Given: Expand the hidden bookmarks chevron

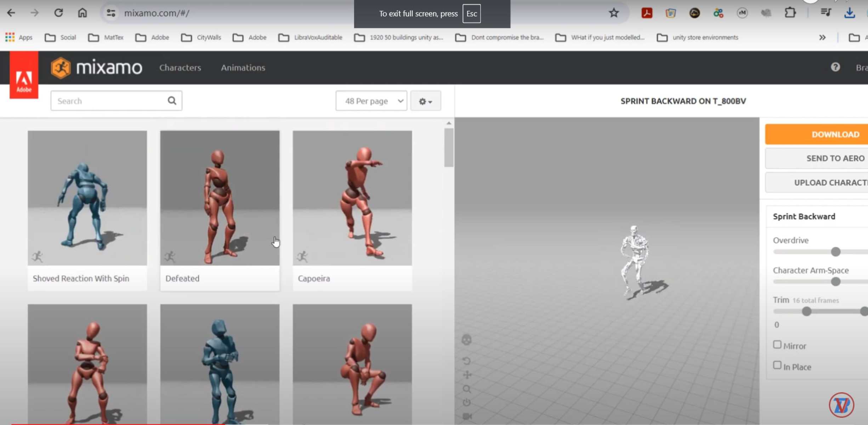Looking at the screenshot, I should click(x=822, y=38).
